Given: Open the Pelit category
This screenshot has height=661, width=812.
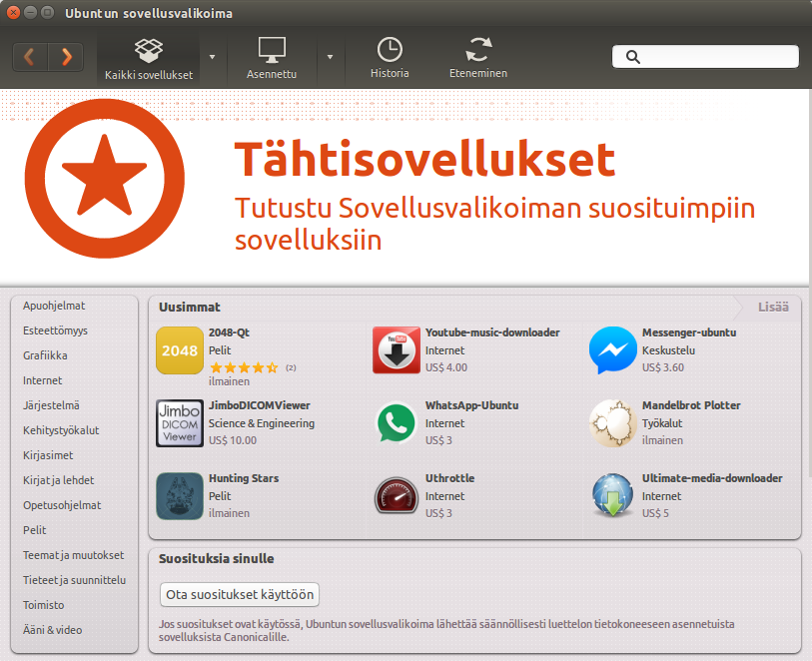Looking at the screenshot, I should [35, 530].
